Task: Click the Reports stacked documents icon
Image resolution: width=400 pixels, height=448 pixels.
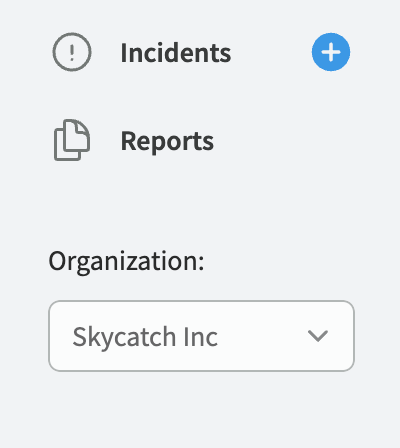Action: pyautogui.click(x=72, y=140)
